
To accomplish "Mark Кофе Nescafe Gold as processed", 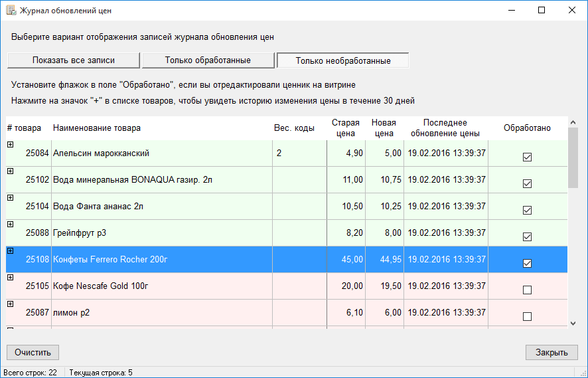I will (x=528, y=290).
